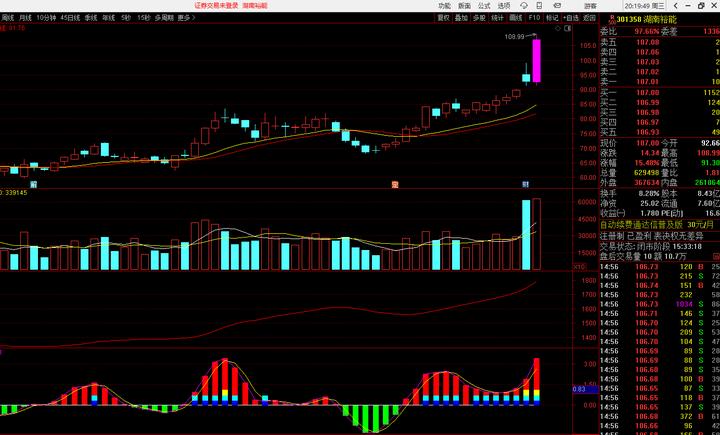Viewport: 720px width, 435px height.
Task: Click the 委比 value 97.66%
Action: pyautogui.click(x=647, y=31)
